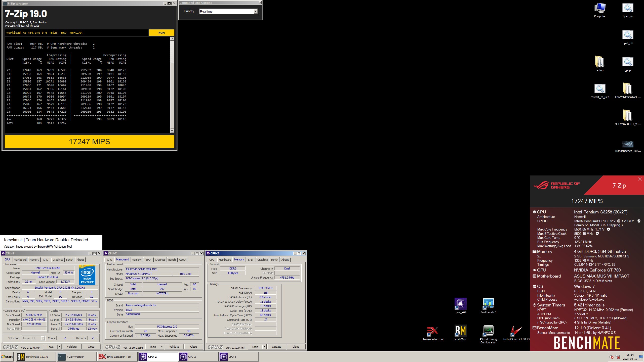
Task: Click Tools button in Memory CPU-Z window
Action: [x=255, y=347]
